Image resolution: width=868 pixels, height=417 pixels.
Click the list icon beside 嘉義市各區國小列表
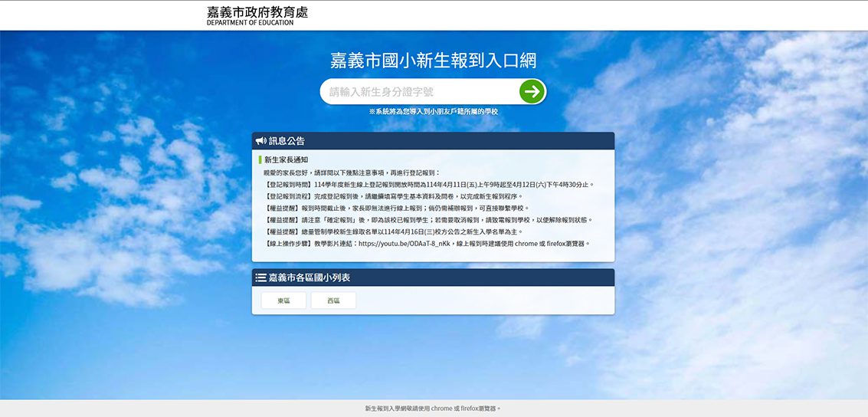click(260, 277)
